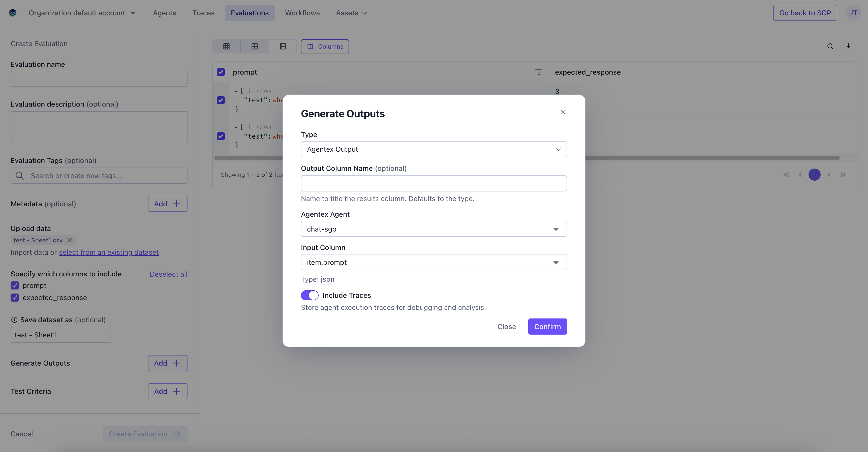Go to the last page of results
This screenshot has height=452, width=868.
coord(843,174)
